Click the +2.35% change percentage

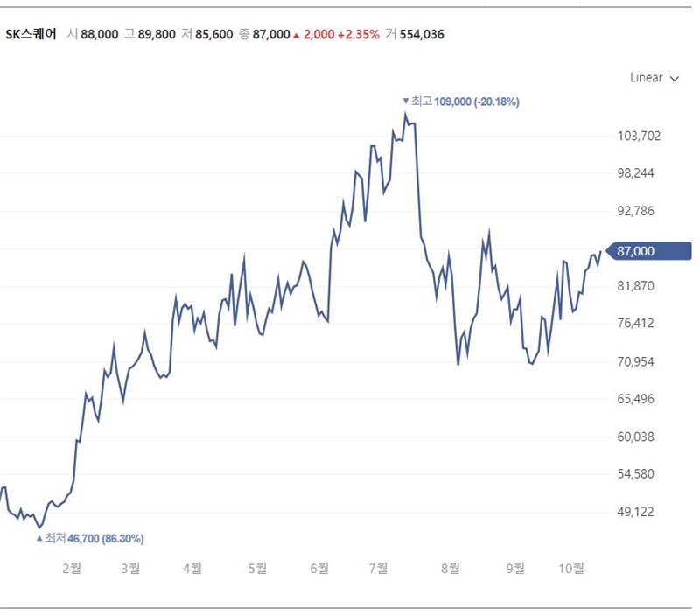coord(361,34)
